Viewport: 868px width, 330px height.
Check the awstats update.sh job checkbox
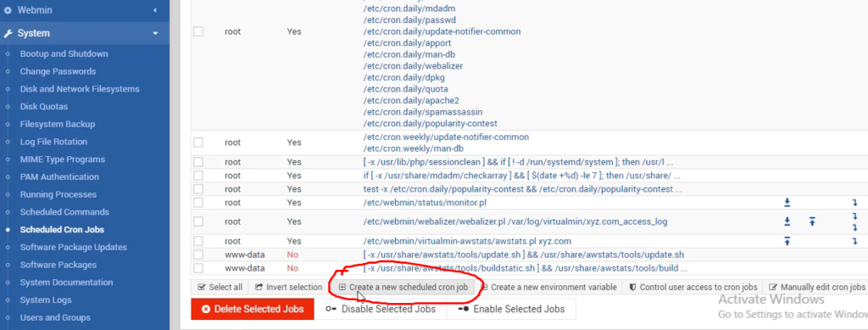198,254
